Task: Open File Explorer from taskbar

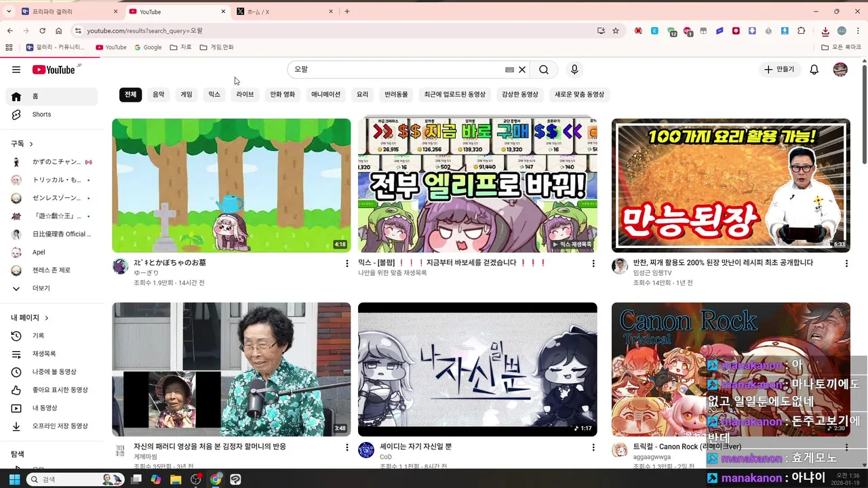Action: pyautogui.click(x=176, y=479)
